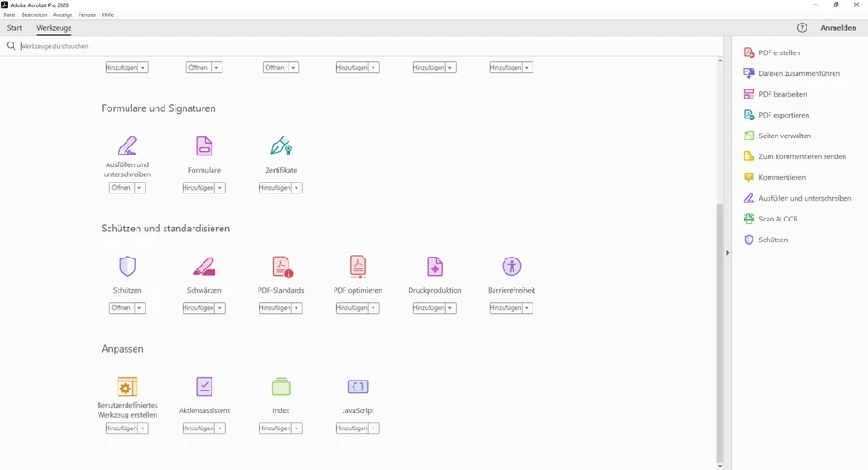The height and width of the screenshot is (470, 868).
Task: Click PDF bearbeiten icon in right panel
Action: 749,94
